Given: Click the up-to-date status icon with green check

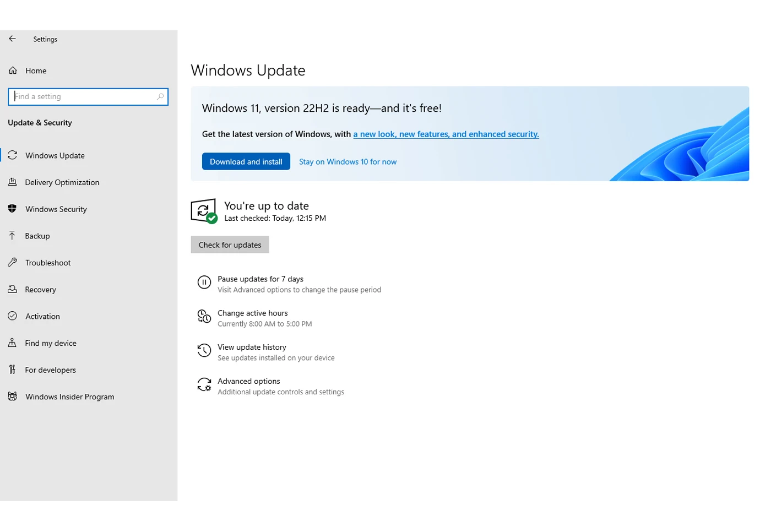Looking at the screenshot, I should click(204, 211).
